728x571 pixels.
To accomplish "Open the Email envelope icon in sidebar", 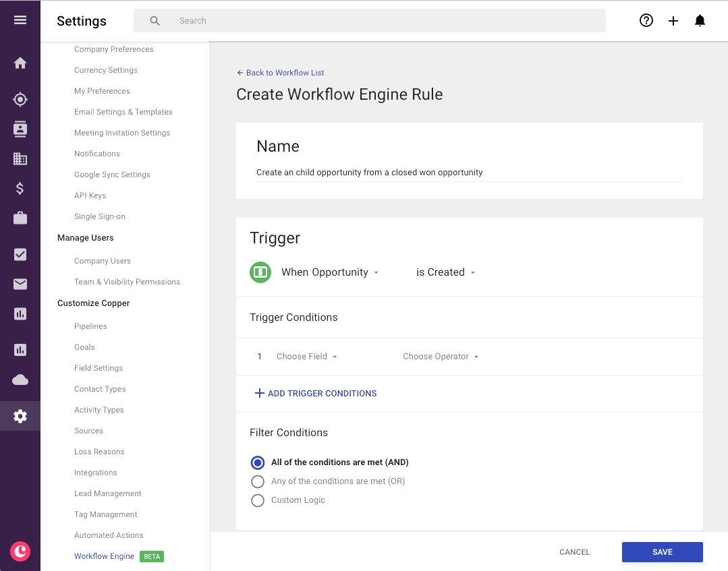I will (20, 284).
